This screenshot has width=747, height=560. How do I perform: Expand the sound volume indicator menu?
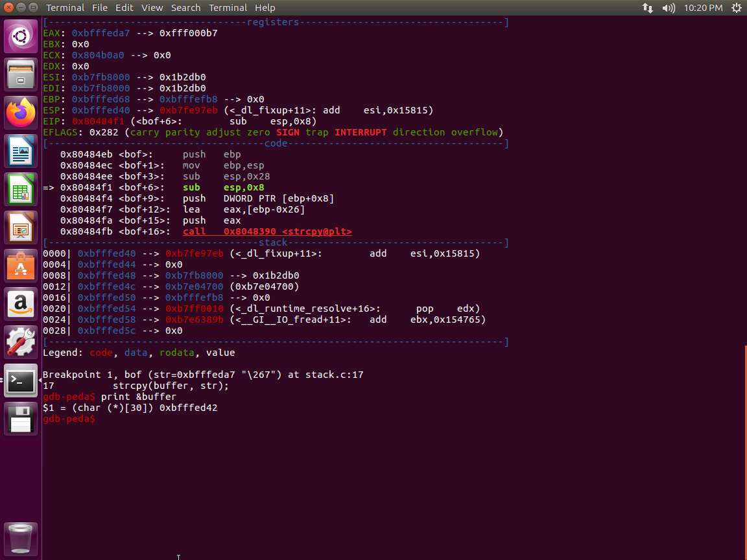(x=669, y=8)
